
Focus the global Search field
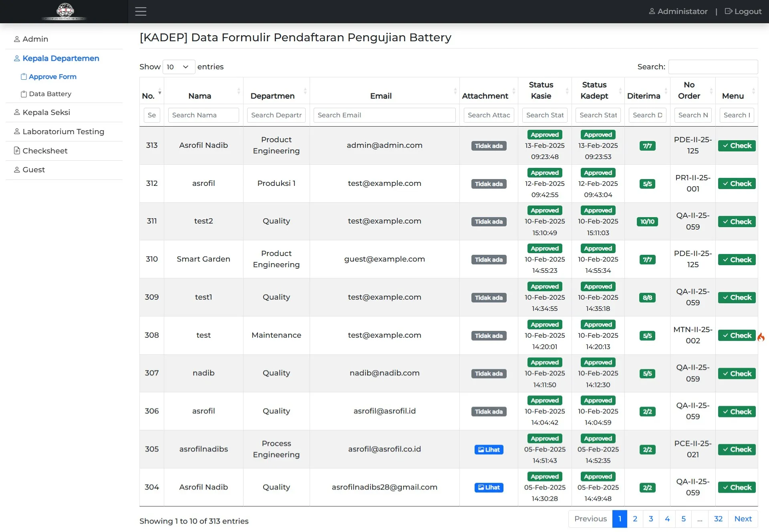(x=713, y=67)
